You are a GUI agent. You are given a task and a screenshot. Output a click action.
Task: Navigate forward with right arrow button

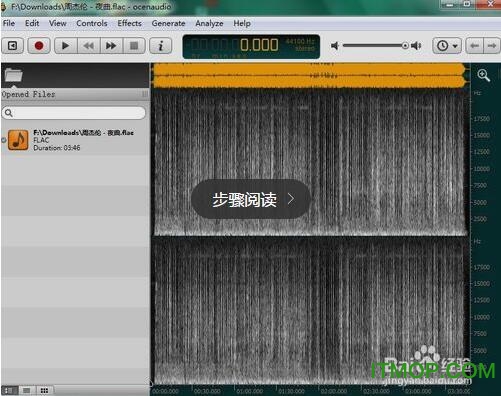click(x=492, y=46)
